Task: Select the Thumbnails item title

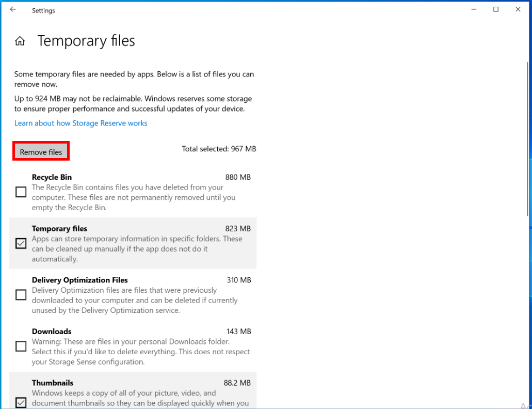Action: [53, 383]
